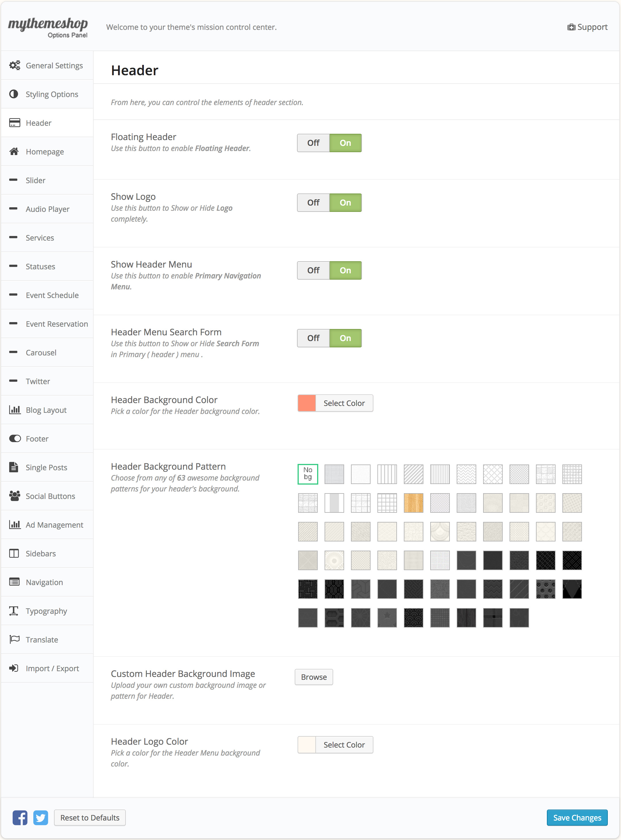Click the Homepage house icon

click(x=14, y=151)
